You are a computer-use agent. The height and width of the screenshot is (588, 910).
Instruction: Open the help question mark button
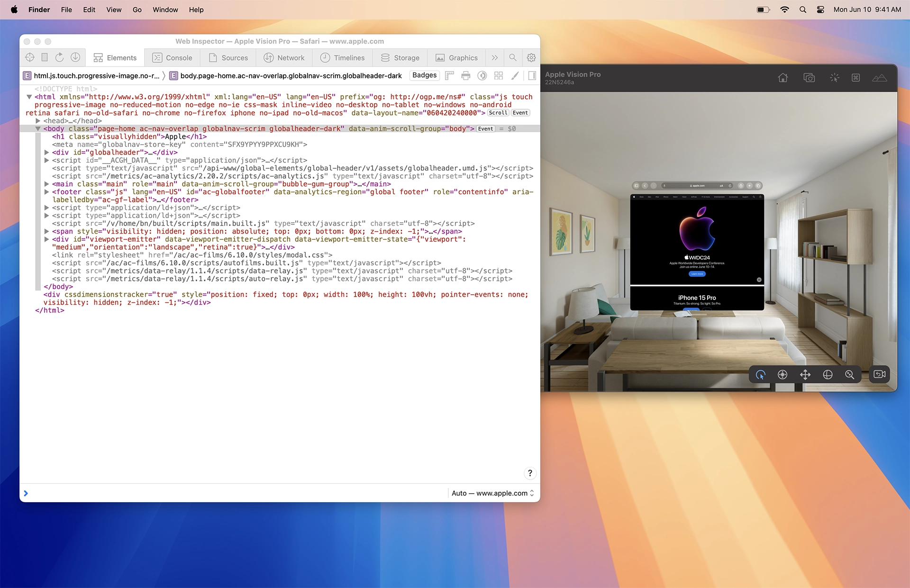tap(530, 473)
